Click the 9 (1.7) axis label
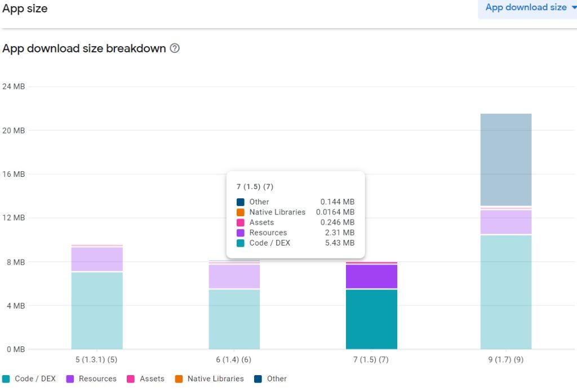The width and height of the screenshot is (577, 392). pos(505,359)
